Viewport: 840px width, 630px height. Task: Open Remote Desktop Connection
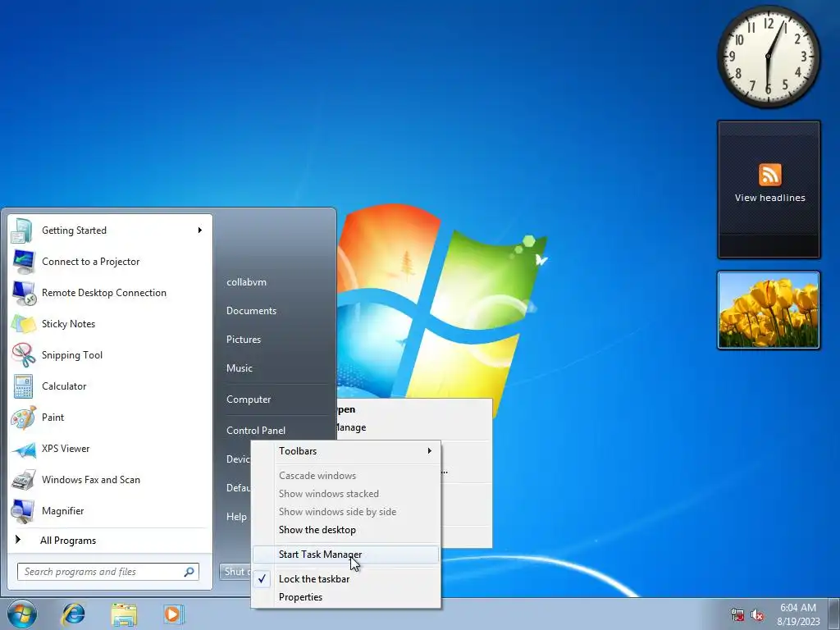(x=110, y=293)
